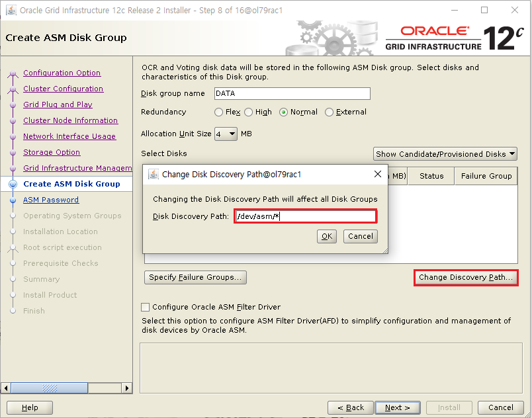532x418 pixels.
Task: Click the Storage Option step bullet
Action: (x=13, y=153)
